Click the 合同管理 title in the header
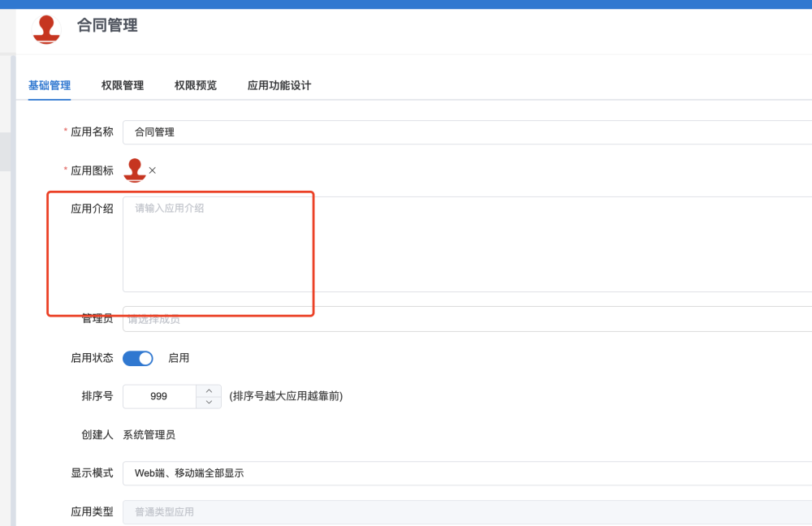The image size is (812, 526). tap(107, 25)
